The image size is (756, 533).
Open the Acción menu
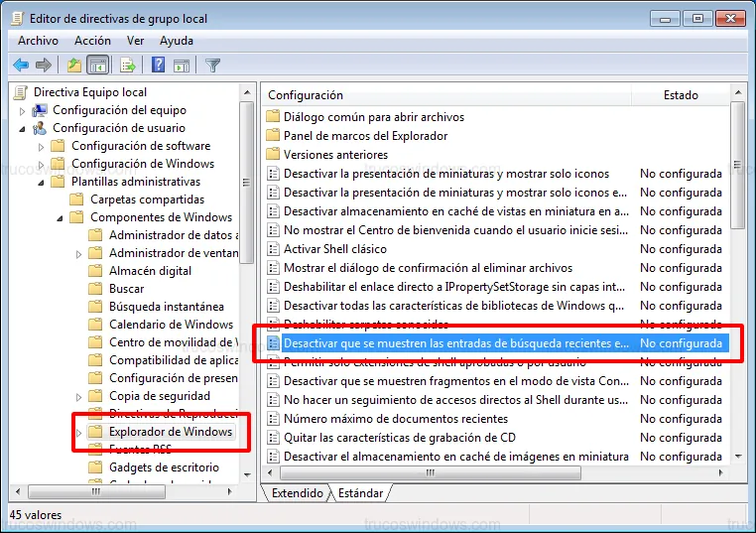click(92, 41)
